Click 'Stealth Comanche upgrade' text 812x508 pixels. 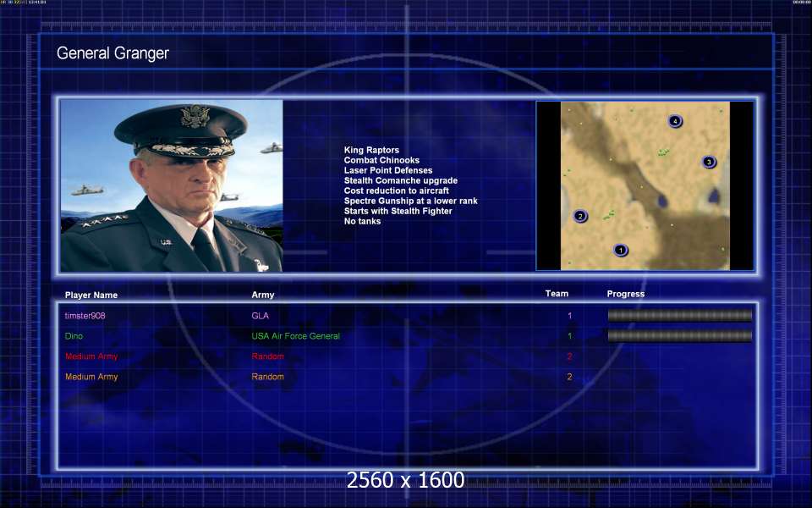[x=400, y=180]
